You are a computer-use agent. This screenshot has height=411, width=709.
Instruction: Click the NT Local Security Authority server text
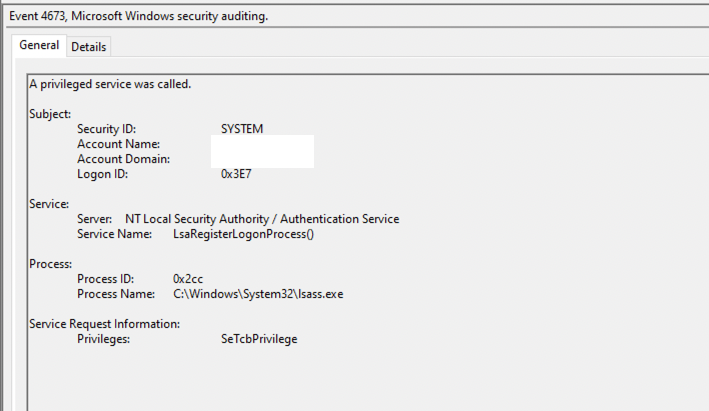tap(262, 219)
